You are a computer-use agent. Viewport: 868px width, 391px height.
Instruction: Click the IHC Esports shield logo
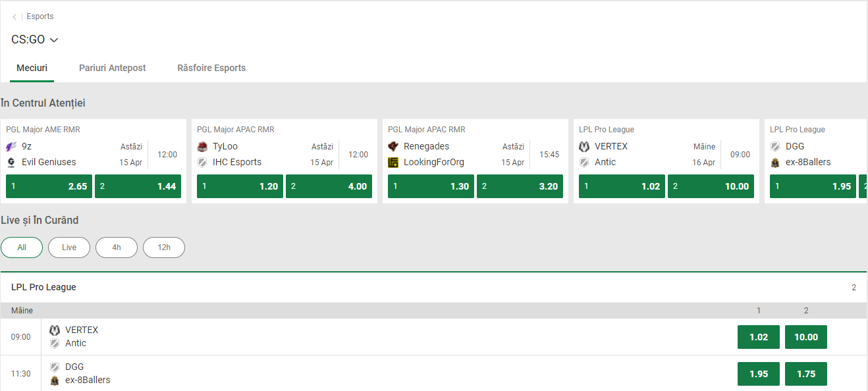(x=202, y=163)
